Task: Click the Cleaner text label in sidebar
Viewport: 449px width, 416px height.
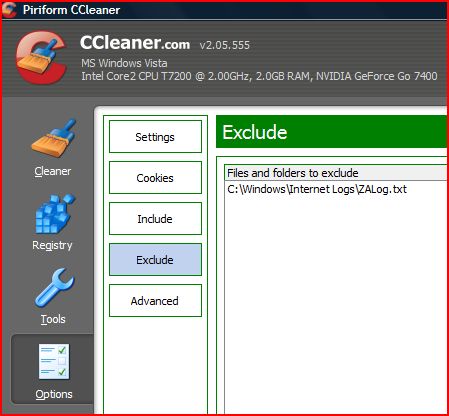Action: [53, 171]
